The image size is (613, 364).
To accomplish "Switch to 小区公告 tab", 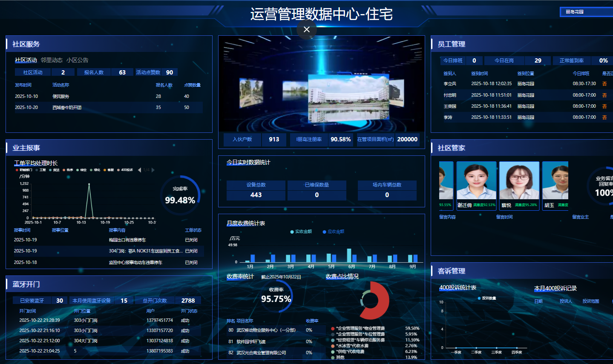I will [x=77, y=60].
